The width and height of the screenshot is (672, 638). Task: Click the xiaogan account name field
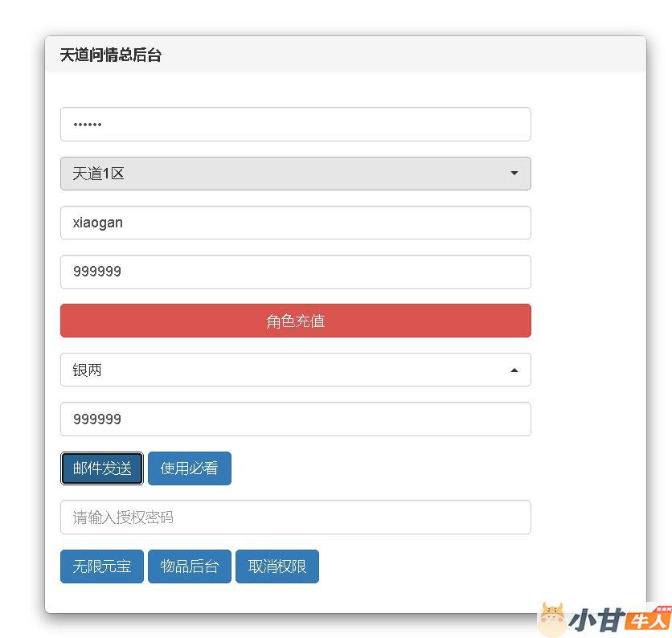(295, 223)
